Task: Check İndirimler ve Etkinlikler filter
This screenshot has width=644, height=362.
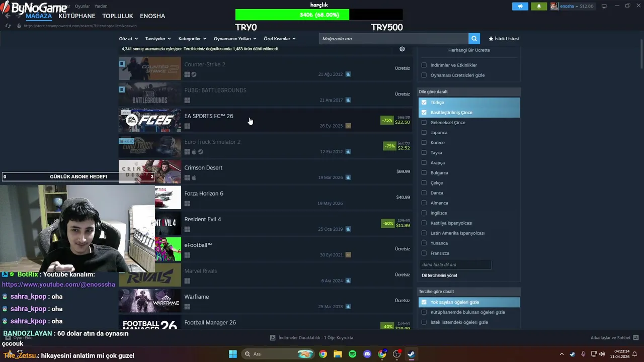Action: tap(424, 65)
